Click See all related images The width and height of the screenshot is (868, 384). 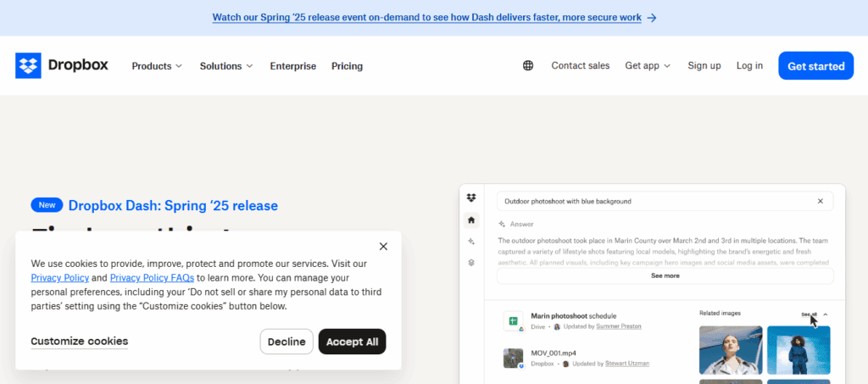[809, 314]
